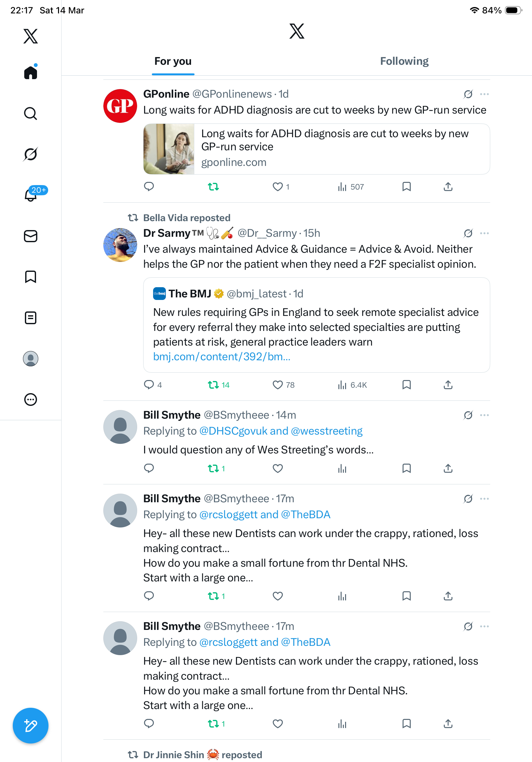Screen dimensions: 532x762
Task: Open Bookmarks in the left sidebar
Action: pyautogui.click(x=31, y=277)
